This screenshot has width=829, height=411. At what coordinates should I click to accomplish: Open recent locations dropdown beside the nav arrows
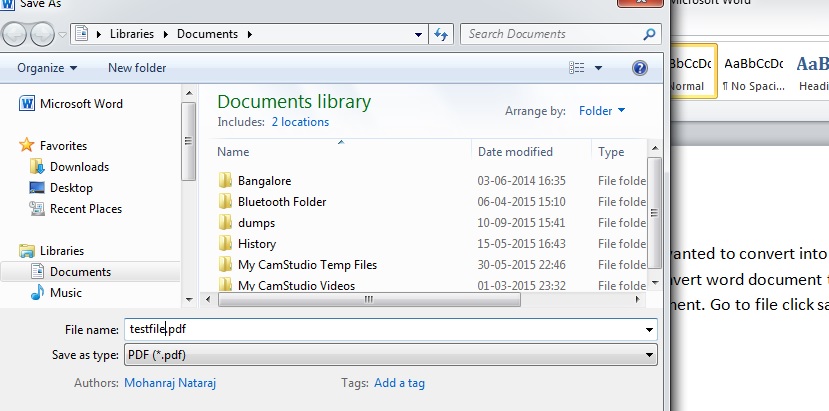click(x=62, y=35)
